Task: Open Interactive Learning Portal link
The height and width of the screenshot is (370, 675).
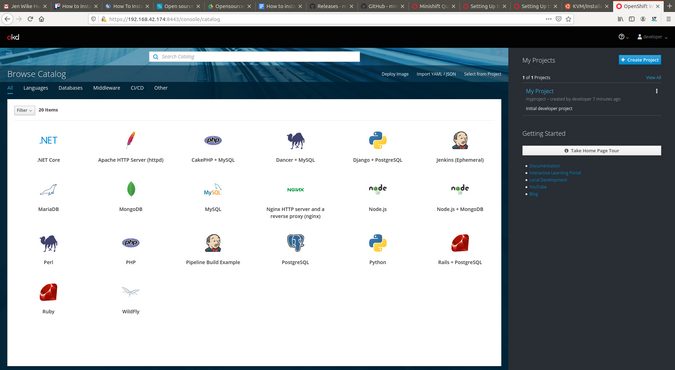Action: click(555, 173)
